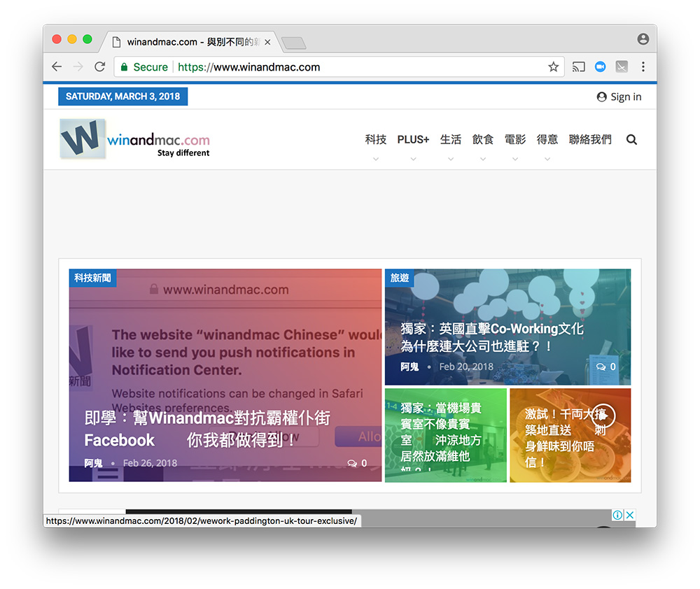Screen dimensions: 700x589
Task: Click the Sign in link
Action: [x=619, y=97]
